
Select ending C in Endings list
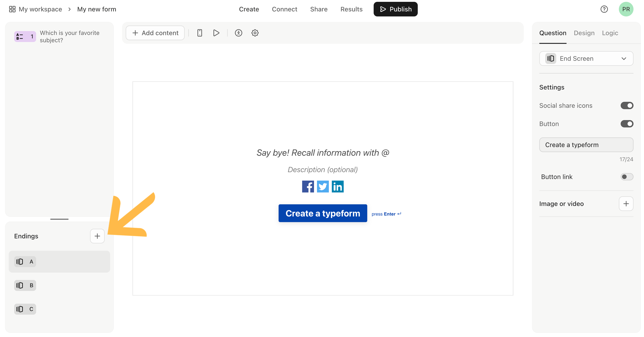pos(59,309)
